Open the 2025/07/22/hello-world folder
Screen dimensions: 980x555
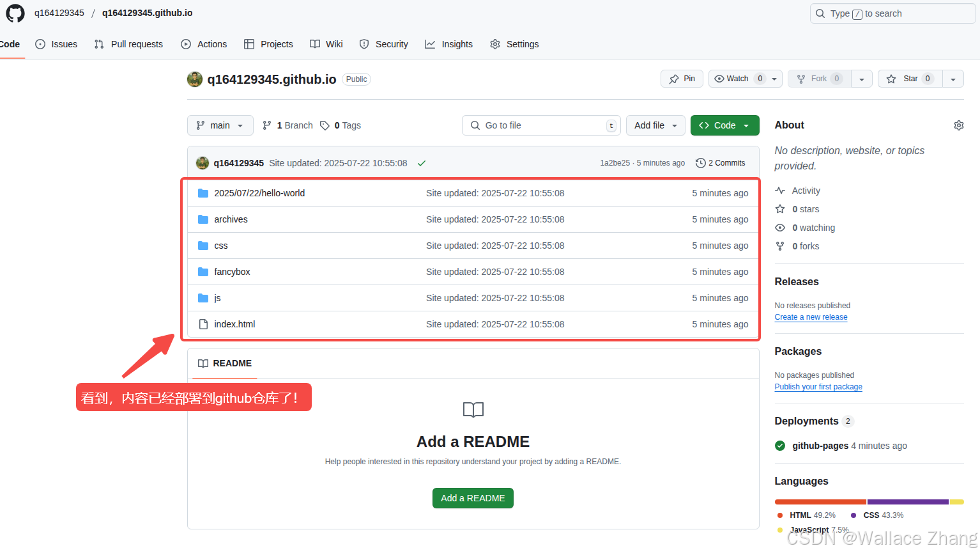click(259, 193)
